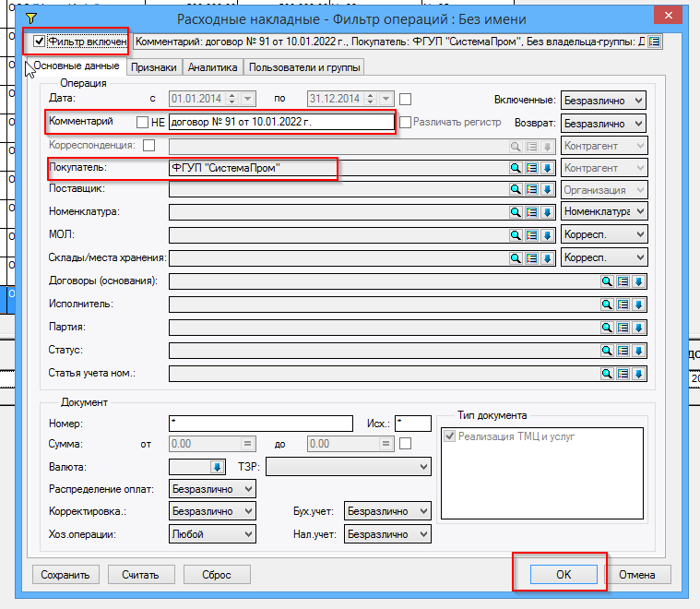This screenshot has height=609, width=700.
Task: Switch to the Признаки tab
Action: [x=153, y=67]
